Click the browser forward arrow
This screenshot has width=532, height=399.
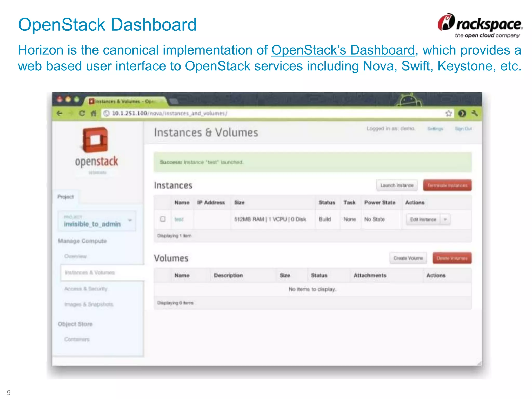coord(71,113)
